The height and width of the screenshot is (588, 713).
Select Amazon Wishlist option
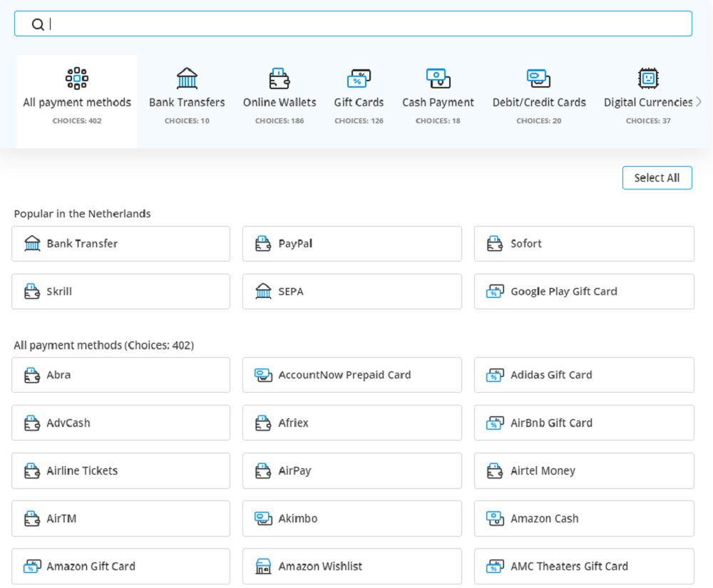pyautogui.click(x=352, y=566)
